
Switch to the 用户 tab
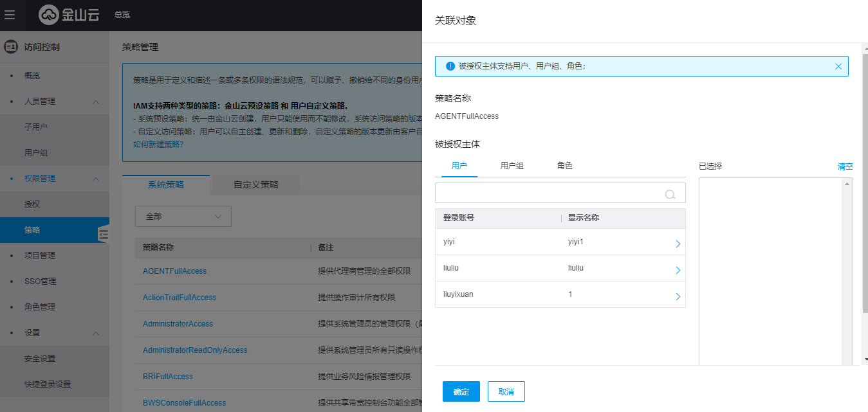pyautogui.click(x=459, y=166)
